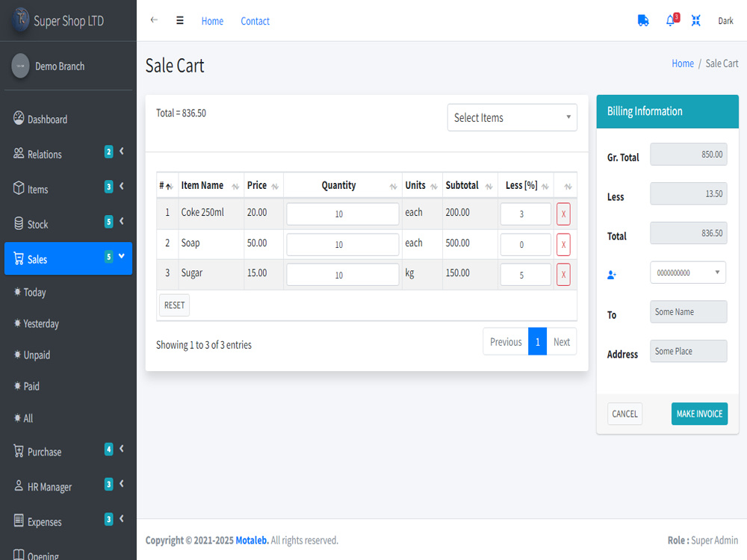Screen dimensions: 747x560
Task: Click the Less field showing 13.50
Action: (x=689, y=194)
